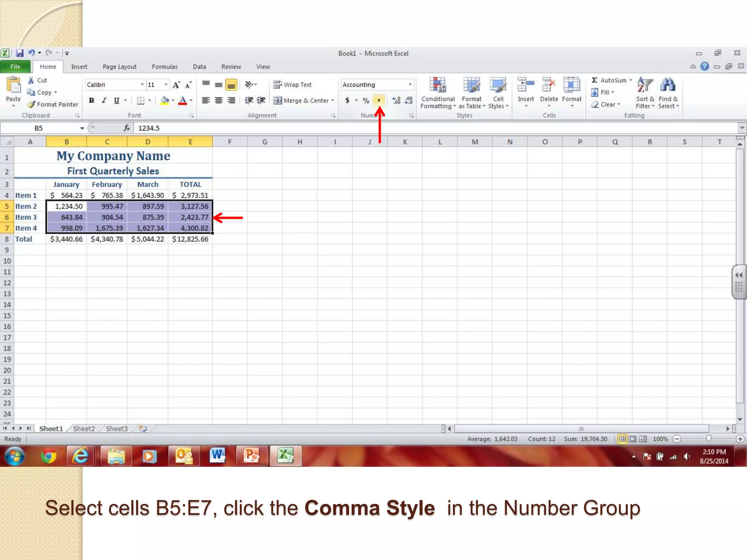Switch to Page Layout view button

tap(633, 439)
